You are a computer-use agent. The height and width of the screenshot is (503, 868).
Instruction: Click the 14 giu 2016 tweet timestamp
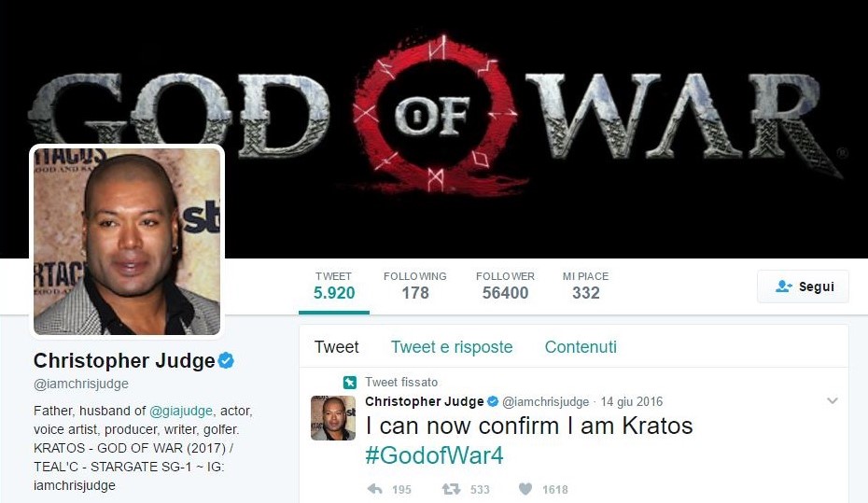pos(632,401)
